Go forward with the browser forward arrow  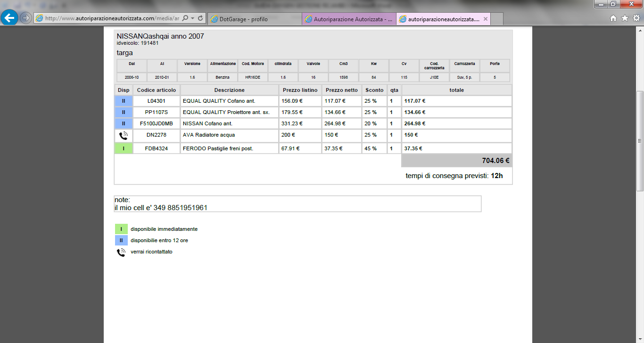click(x=26, y=18)
